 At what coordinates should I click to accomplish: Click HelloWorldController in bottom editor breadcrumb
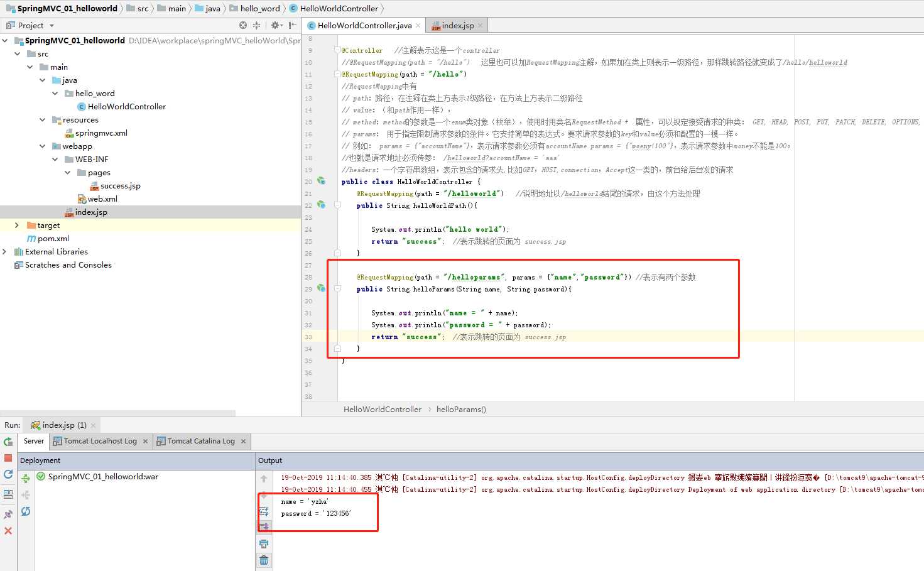pyautogui.click(x=383, y=410)
